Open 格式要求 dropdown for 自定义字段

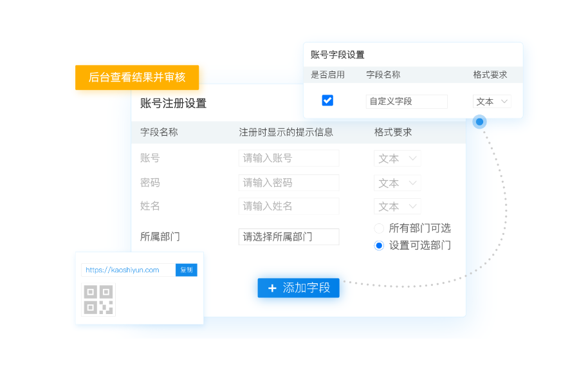(x=492, y=102)
